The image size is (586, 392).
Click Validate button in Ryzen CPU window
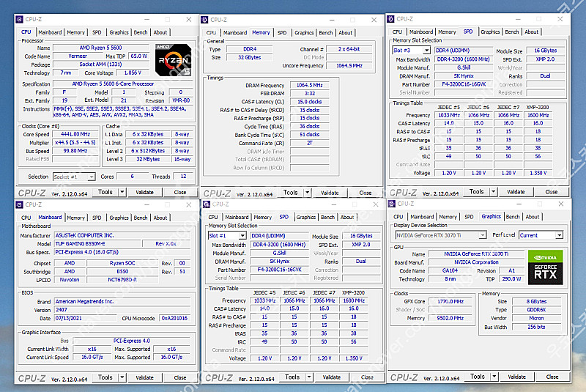click(x=144, y=192)
